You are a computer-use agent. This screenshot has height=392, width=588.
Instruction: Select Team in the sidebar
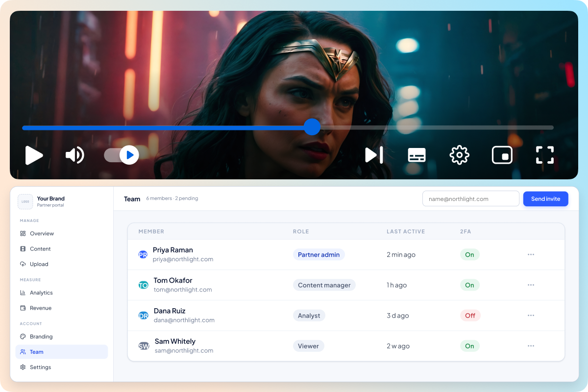[x=62, y=352]
